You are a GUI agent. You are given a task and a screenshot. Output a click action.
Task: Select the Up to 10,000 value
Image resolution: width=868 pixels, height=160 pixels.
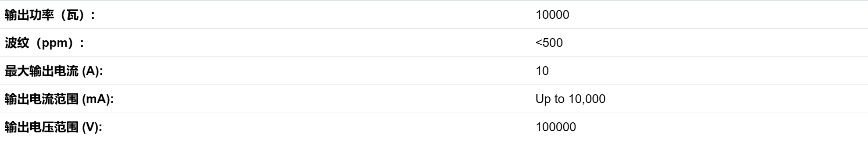tap(570, 99)
